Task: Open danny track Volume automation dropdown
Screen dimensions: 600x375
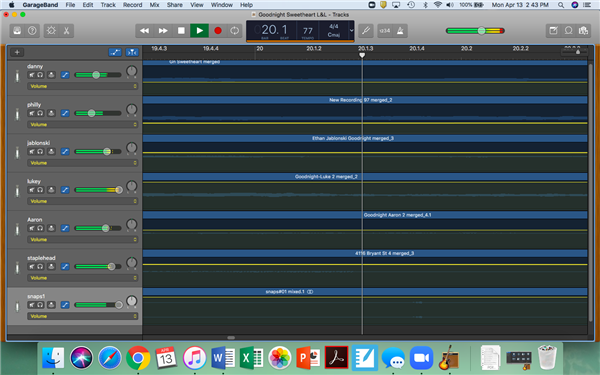Action: (82, 86)
